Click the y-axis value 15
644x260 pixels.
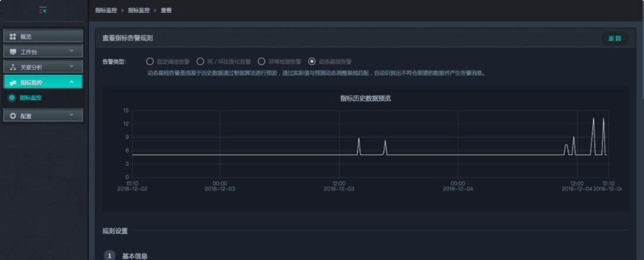pyautogui.click(x=126, y=110)
